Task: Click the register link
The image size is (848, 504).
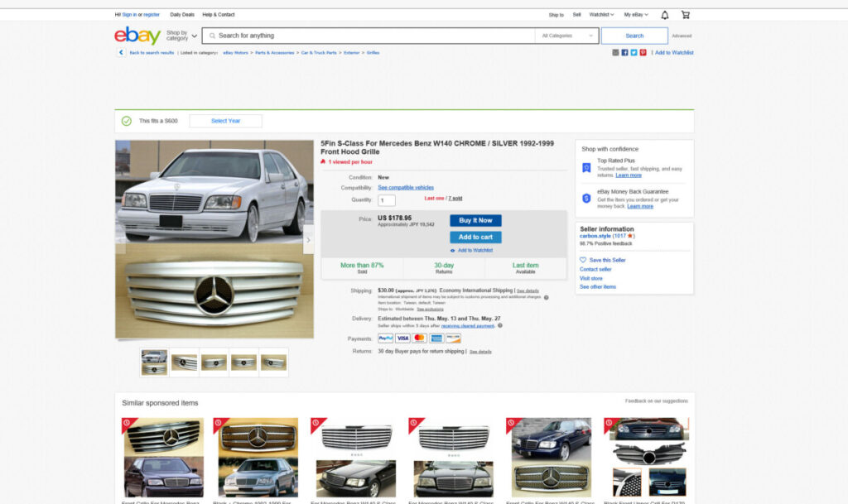Action: pos(152,15)
